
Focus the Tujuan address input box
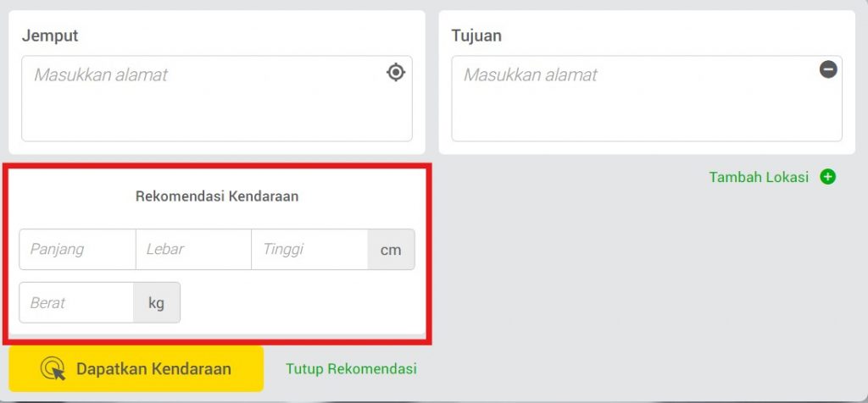point(647,98)
